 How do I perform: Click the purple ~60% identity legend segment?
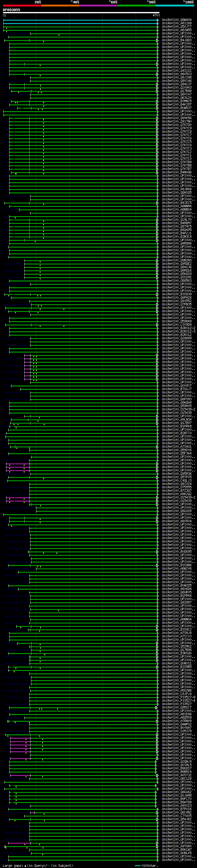98,6
